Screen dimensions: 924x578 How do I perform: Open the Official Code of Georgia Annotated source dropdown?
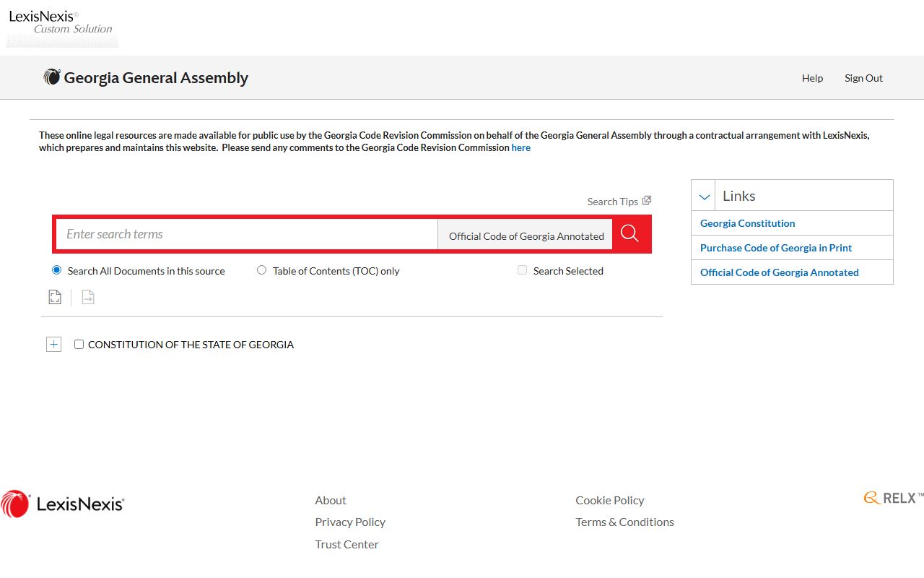pyautogui.click(x=526, y=236)
